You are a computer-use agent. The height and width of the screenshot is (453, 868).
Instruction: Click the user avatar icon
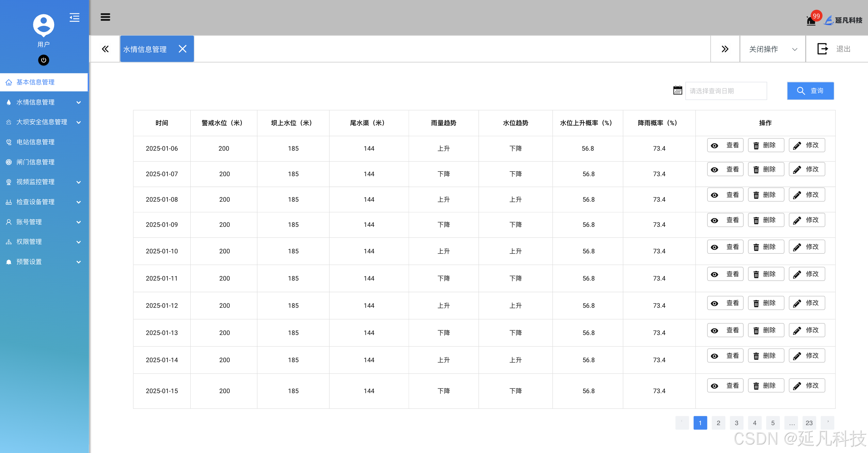pos(44,25)
